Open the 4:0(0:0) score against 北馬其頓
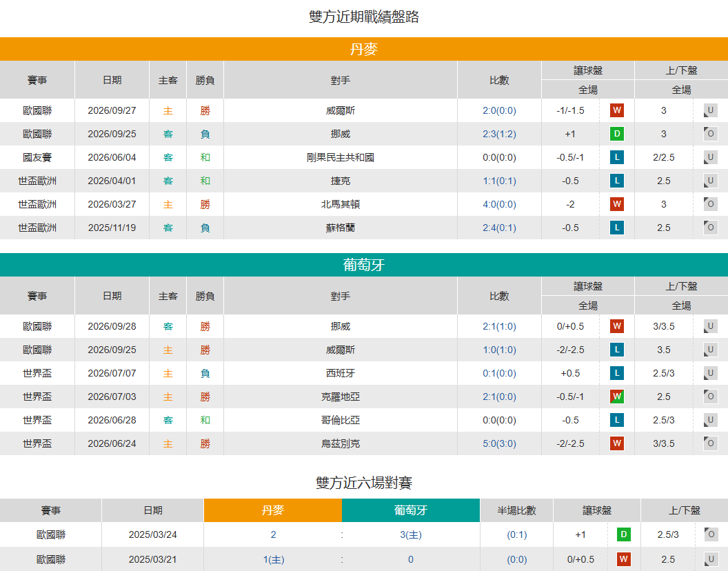728x571 pixels. pos(499,204)
